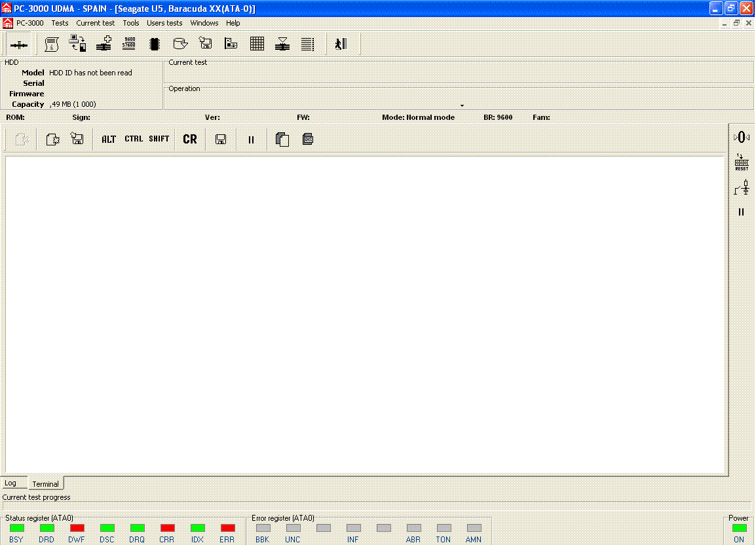Open the Windows menu
The image size is (756, 545).
[x=204, y=23]
